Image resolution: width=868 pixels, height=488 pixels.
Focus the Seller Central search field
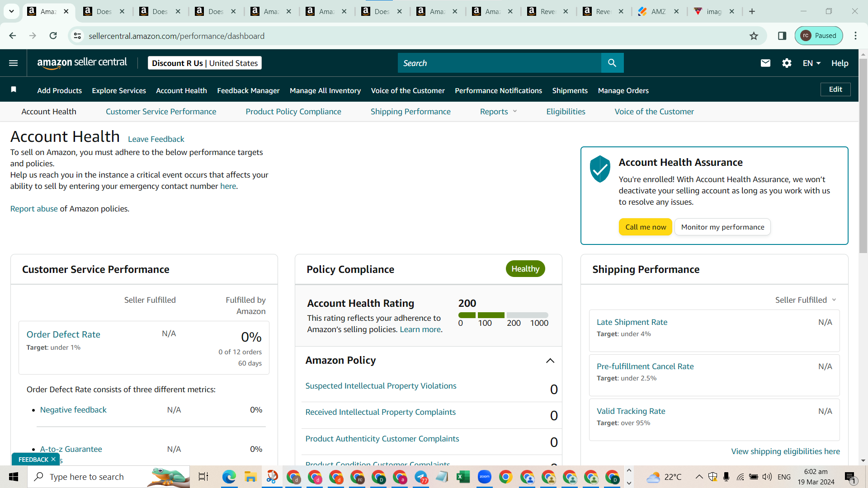click(500, 63)
